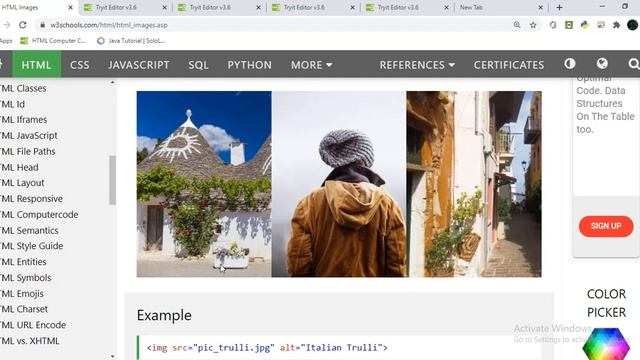Viewport: 640px width, 360px height.
Task: Open the W3Schools search magnifier
Action: [x=633, y=64]
